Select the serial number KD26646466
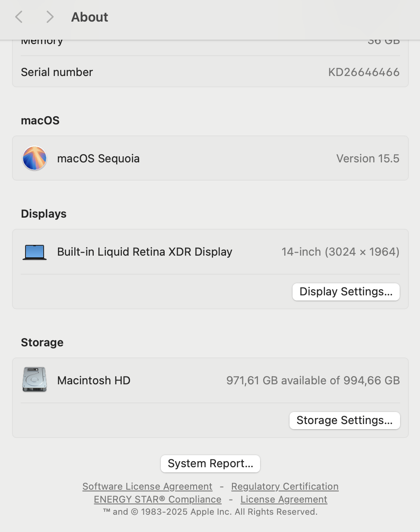 [x=363, y=72]
